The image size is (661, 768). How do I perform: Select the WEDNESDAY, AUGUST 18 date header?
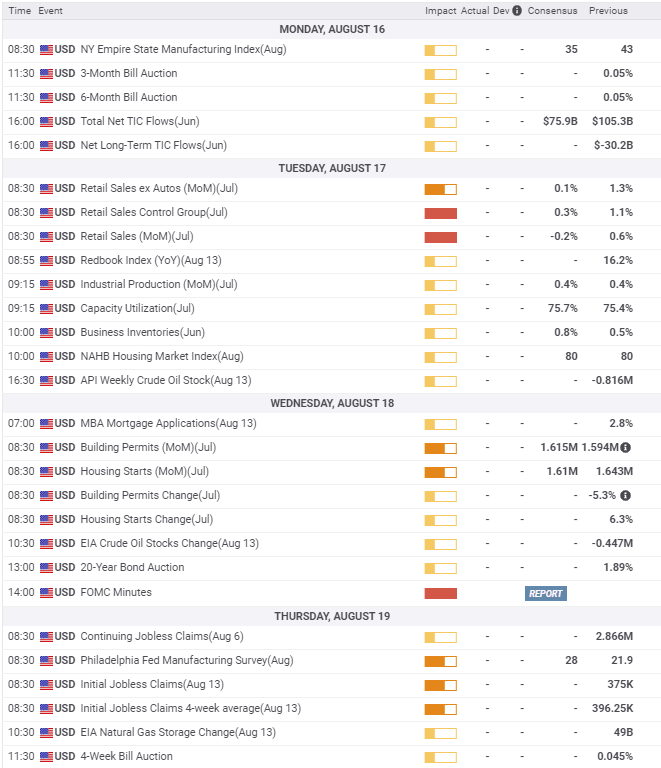coord(332,404)
